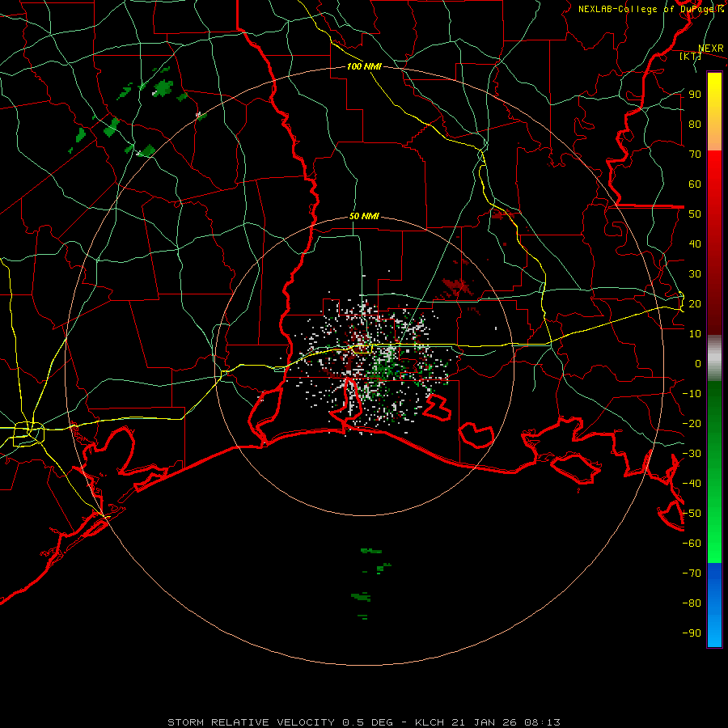Viewport: 728px width, 728px height.
Task: Click the 90 value on velocity scale
Action: pyautogui.click(x=695, y=95)
